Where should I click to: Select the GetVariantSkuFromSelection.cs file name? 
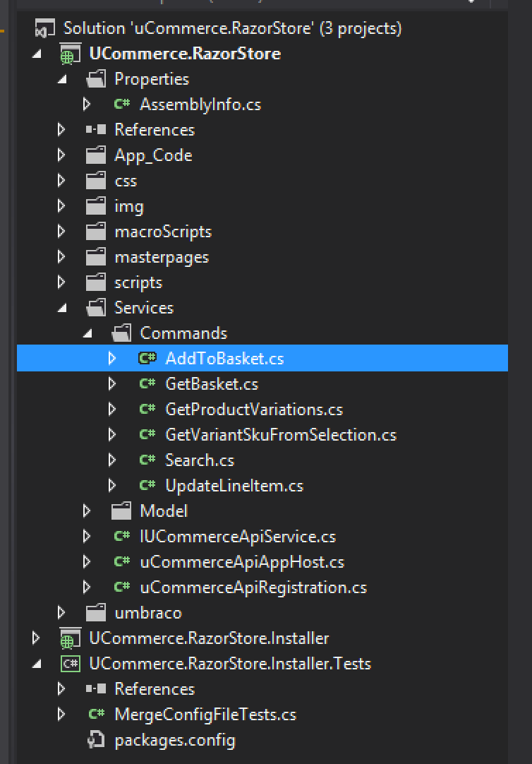tap(281, 435)
